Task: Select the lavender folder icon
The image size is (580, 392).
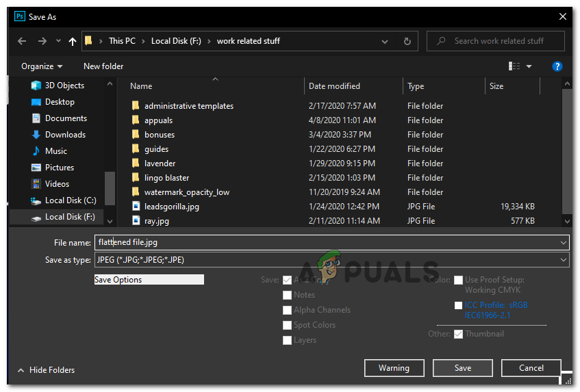Action: 136,164
